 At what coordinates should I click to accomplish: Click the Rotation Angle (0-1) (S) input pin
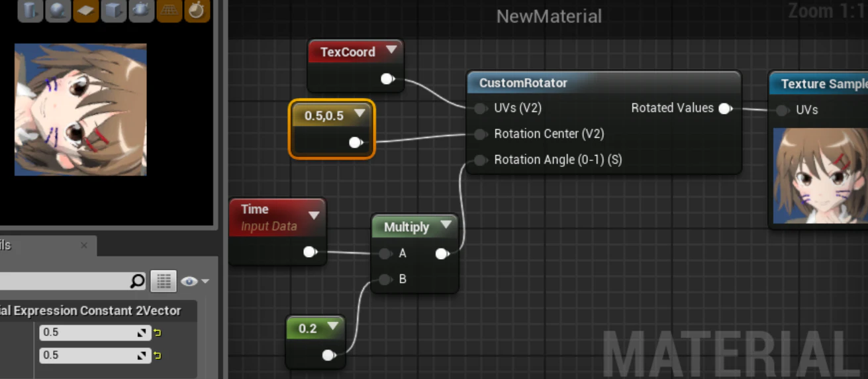pos(481,160)
